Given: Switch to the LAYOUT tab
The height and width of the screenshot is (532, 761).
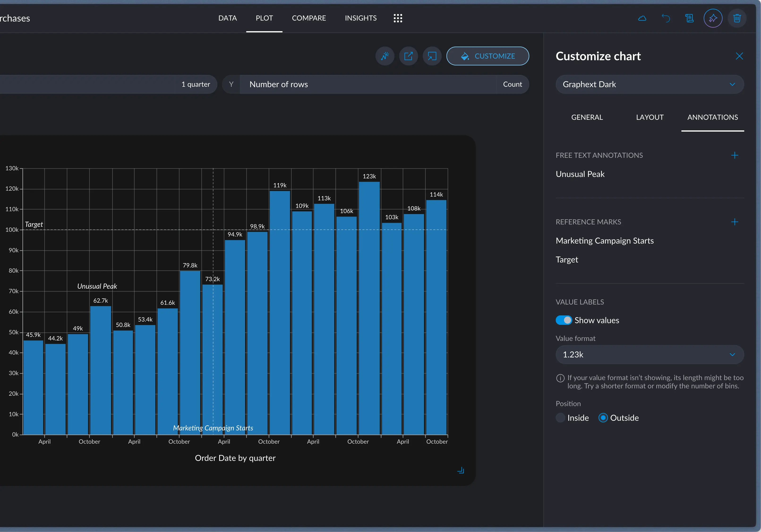Looking at the screenshot, I should tap(650, 117).
